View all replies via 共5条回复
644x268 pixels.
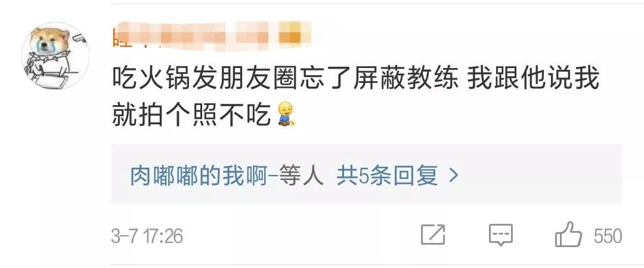coord(387,177)
